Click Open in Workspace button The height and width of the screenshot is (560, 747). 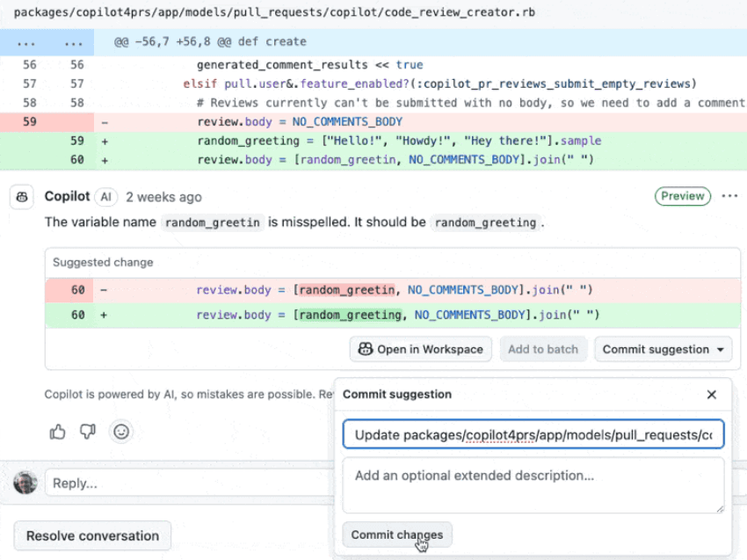[x=421, y=349]
